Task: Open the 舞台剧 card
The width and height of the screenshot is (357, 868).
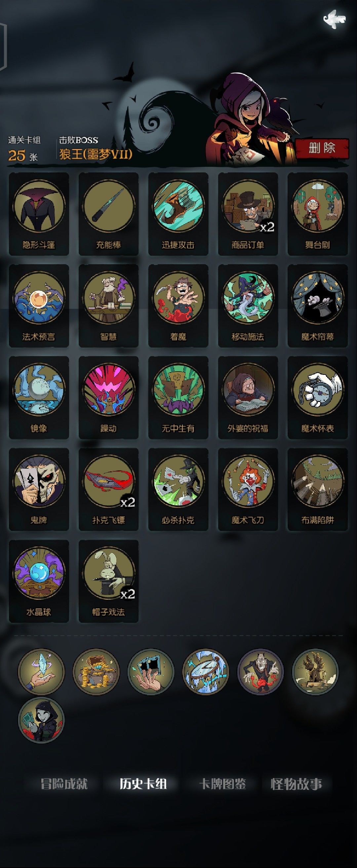Action: click(x=318, y=214)
